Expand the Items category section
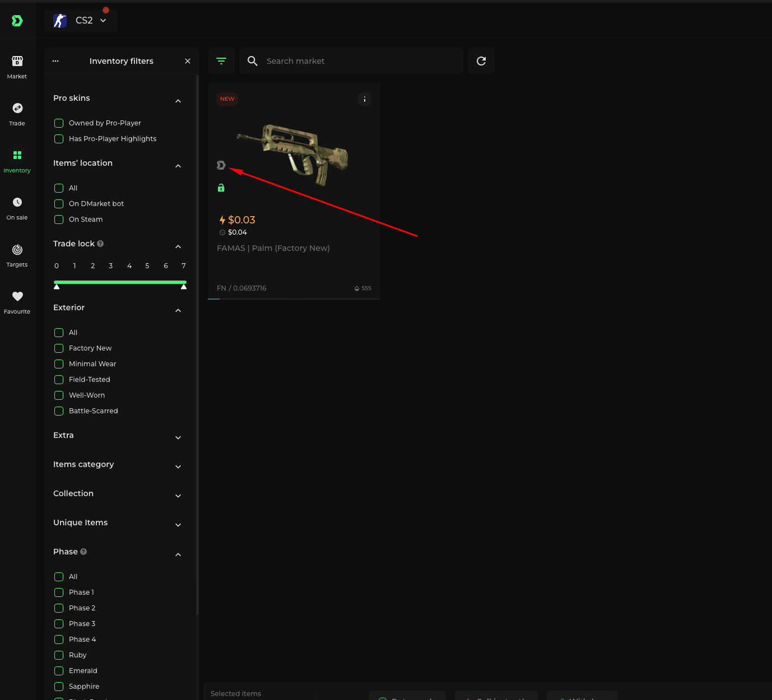 pos(178,467)
